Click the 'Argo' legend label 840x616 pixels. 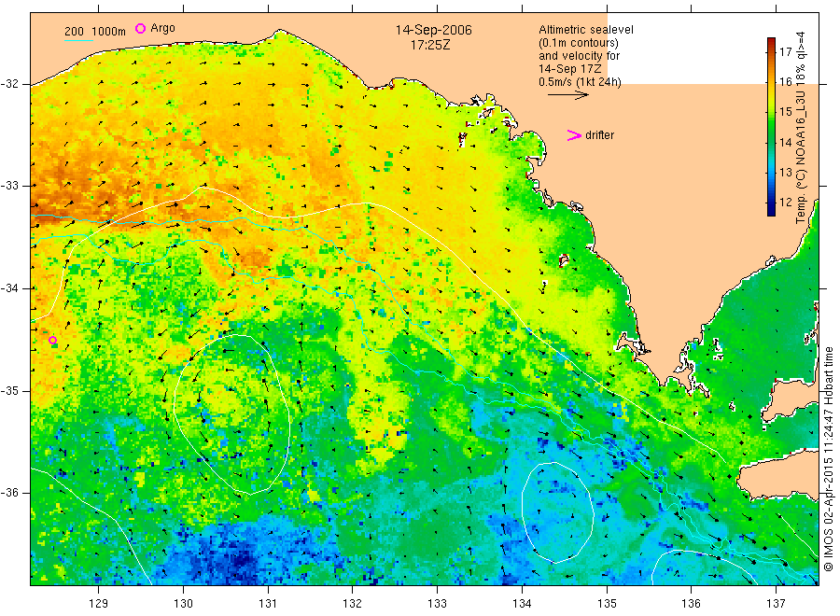point(162,28)
